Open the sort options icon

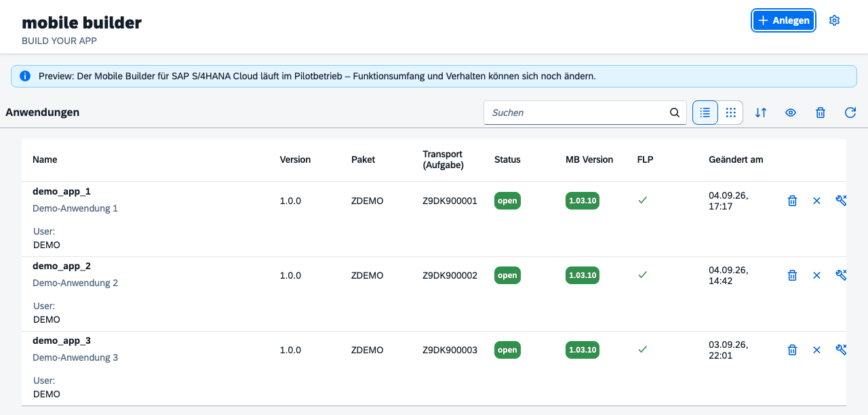coord(761,113)
